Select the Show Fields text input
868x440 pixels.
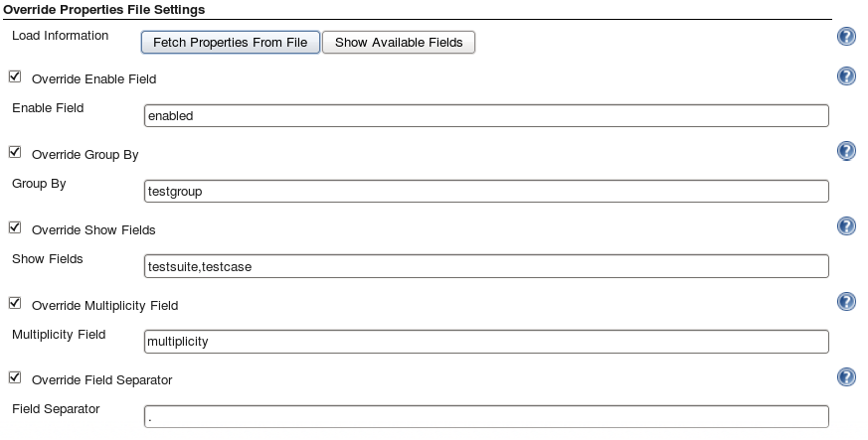pyautogui.click(x=486, y=266)
